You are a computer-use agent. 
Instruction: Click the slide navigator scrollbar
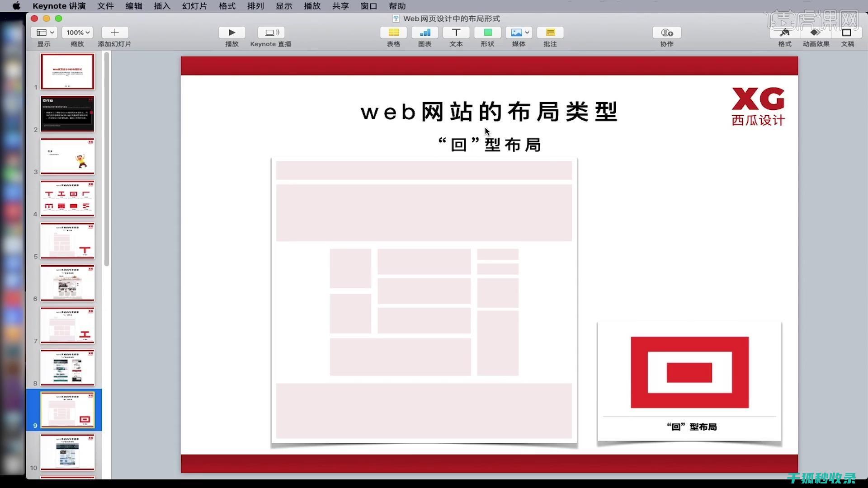coord(107,159)
